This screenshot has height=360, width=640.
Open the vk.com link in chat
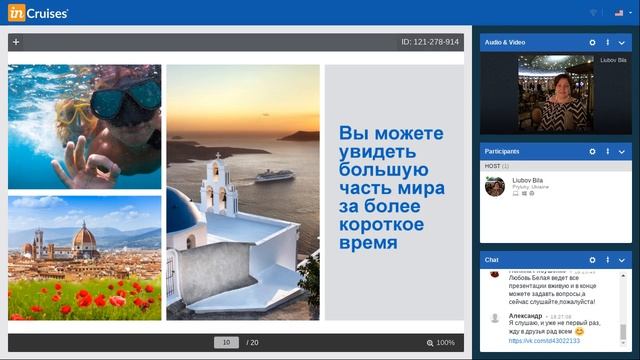click(x=544, y=340)
